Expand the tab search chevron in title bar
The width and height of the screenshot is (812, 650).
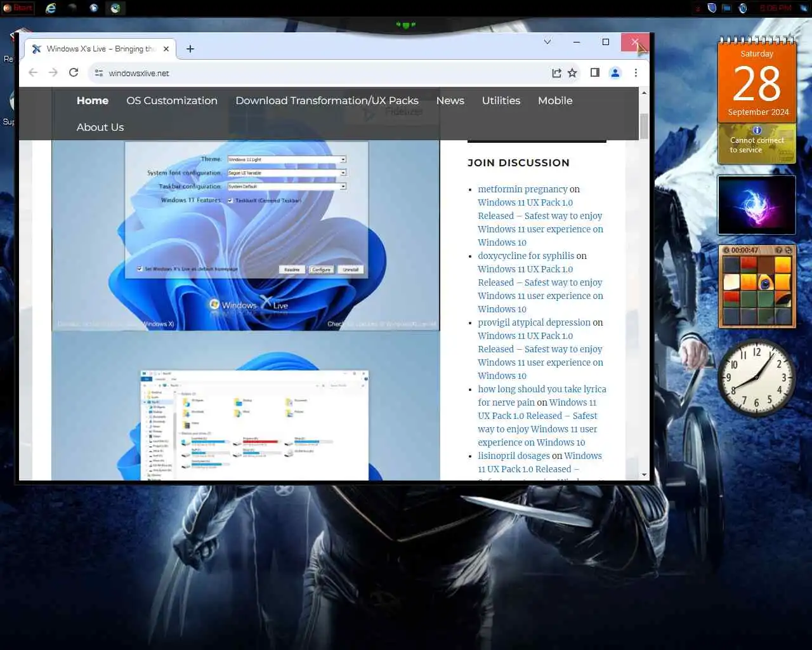point(547,42)
